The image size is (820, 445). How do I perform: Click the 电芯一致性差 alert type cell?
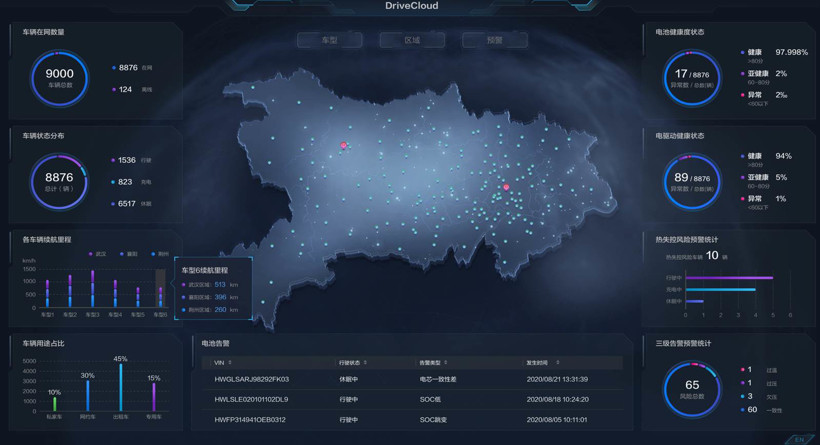click(438, 379)
